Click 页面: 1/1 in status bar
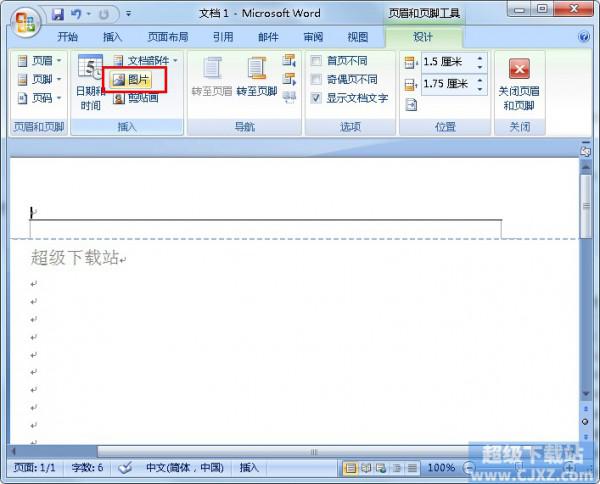Image resolution: width=600 pixels, height=484 pixels. click(x=34, y=468)
